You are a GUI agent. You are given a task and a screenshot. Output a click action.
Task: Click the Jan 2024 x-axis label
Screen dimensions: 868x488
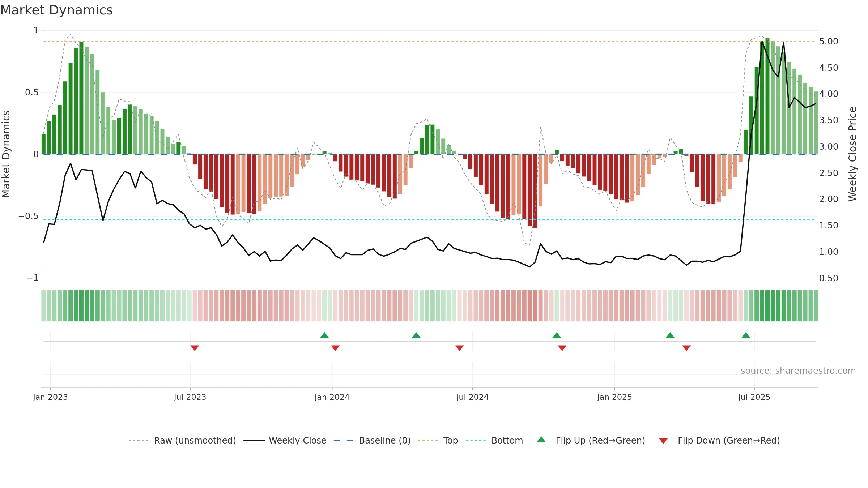tap(332, 397)
